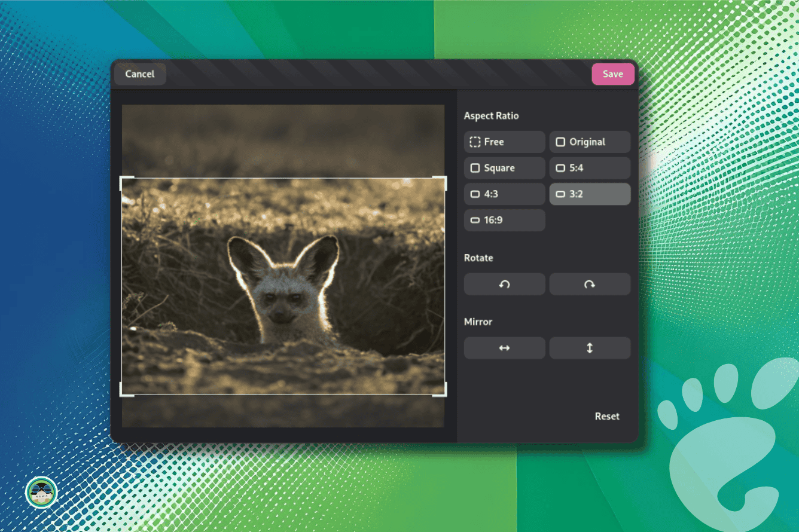Rotate image clockwise
Image resolution: width=799 pixels, height=532 pixels.
pyautogui.click(x=590, y=285)
